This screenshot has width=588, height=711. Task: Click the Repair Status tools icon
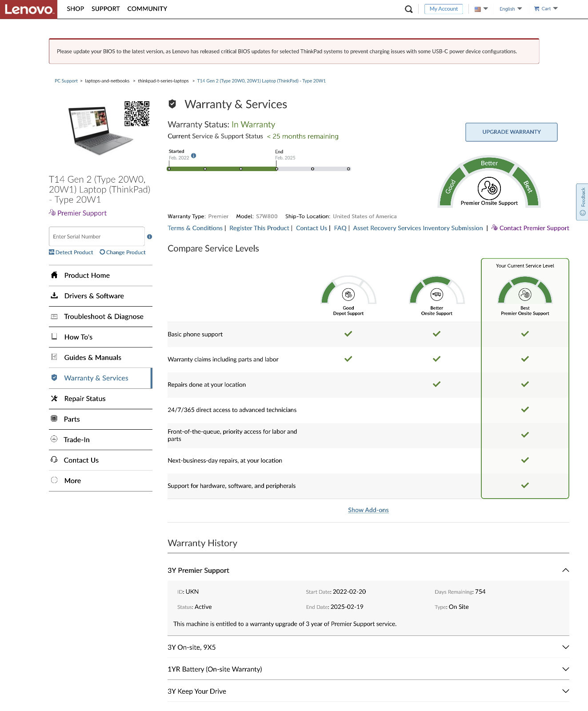coord(54,398)
